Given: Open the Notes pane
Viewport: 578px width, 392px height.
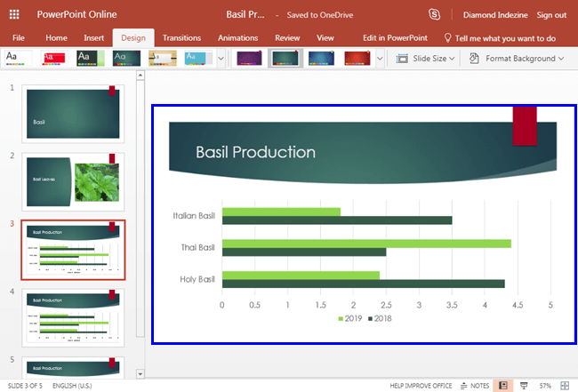Looking at the screenshot, I should pos(476,385).
